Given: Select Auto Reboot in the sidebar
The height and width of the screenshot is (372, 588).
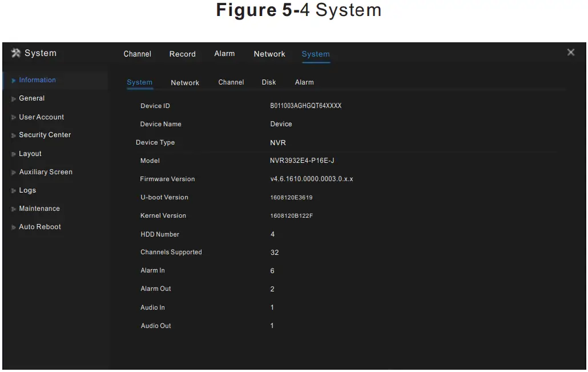Looking at the screenshot, I should pos(40,226).
